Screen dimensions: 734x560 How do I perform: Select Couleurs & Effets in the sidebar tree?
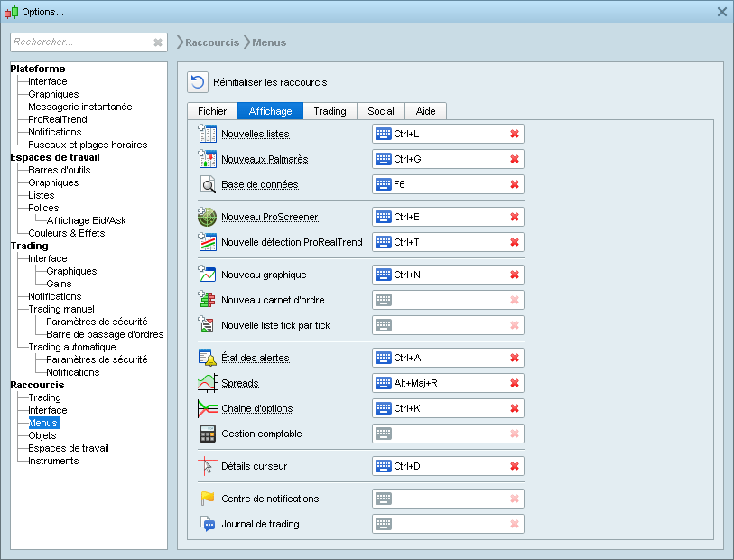pos(66,233)
